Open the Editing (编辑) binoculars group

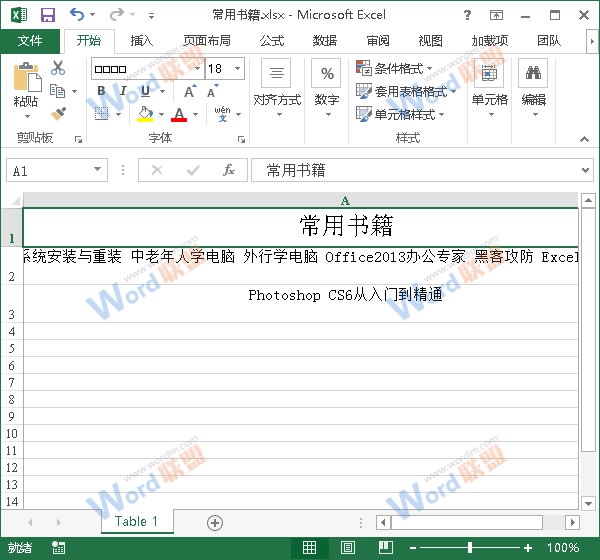pos(533,88)
